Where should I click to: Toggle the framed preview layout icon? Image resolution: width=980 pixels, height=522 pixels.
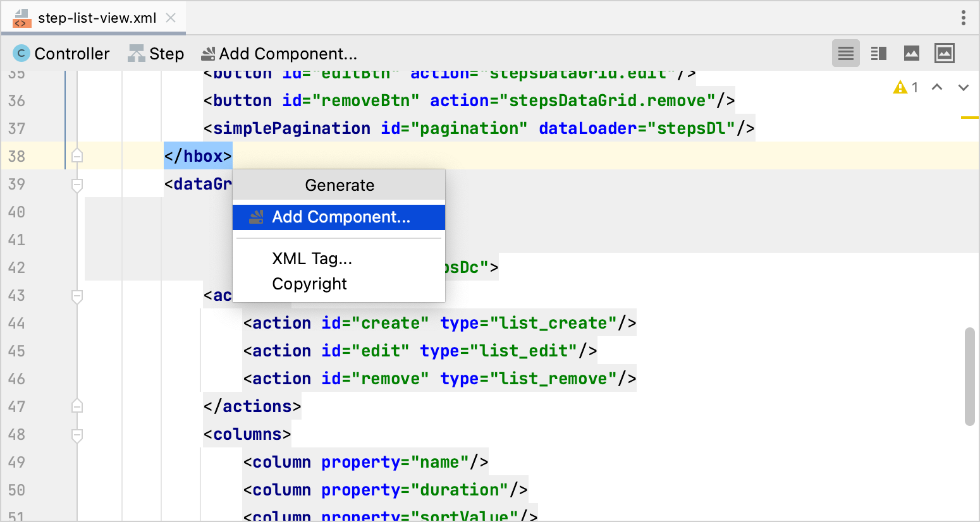coord(945,54)
